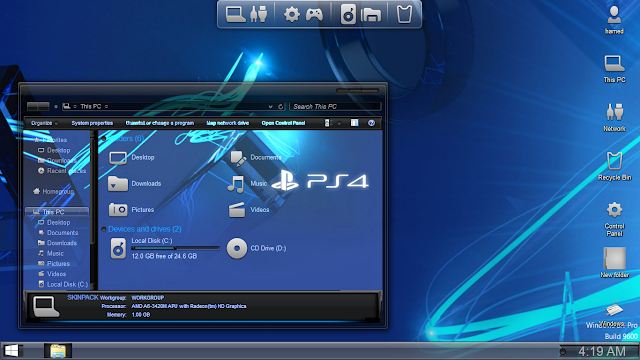Toggle the preview pane button in toolbar
640x360 pixels.
(x=354, y=123)
